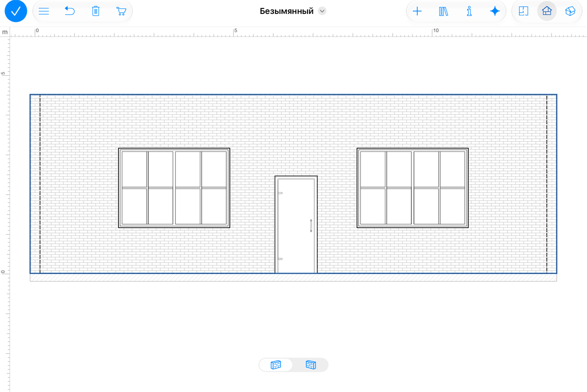
Task: Expand the project title dropdown chevron
Action: [322, 11]
